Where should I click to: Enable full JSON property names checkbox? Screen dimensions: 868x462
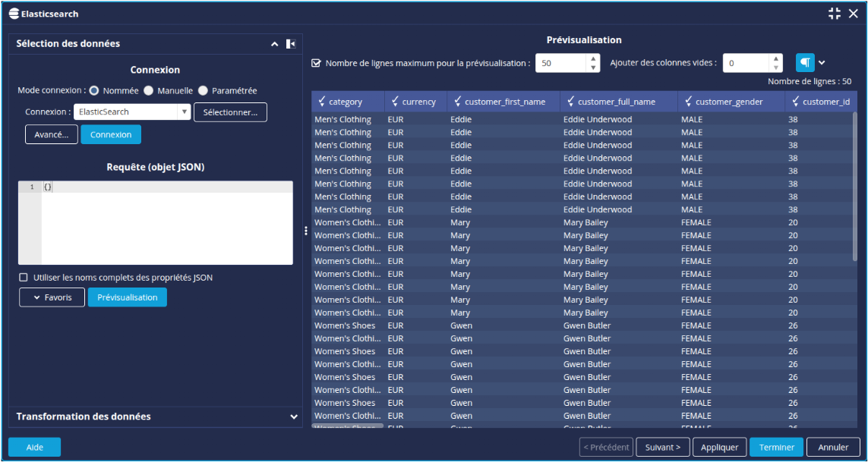24,278
